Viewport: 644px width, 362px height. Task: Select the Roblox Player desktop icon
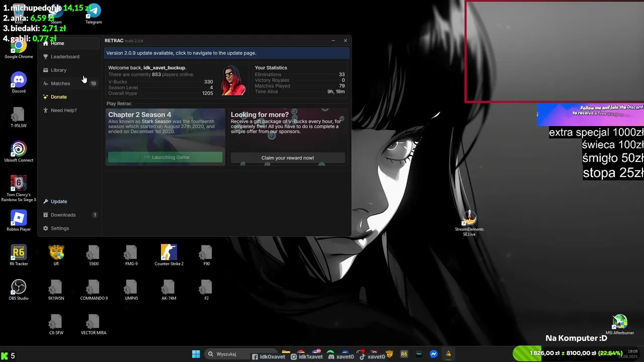(x=19, y=221)
